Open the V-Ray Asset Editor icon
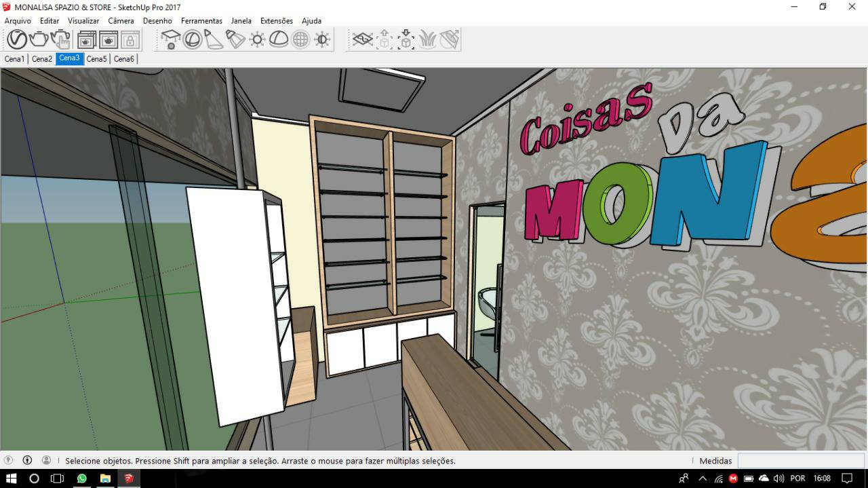Viewport: 868px width, 488px height. [x=17, y=39]
